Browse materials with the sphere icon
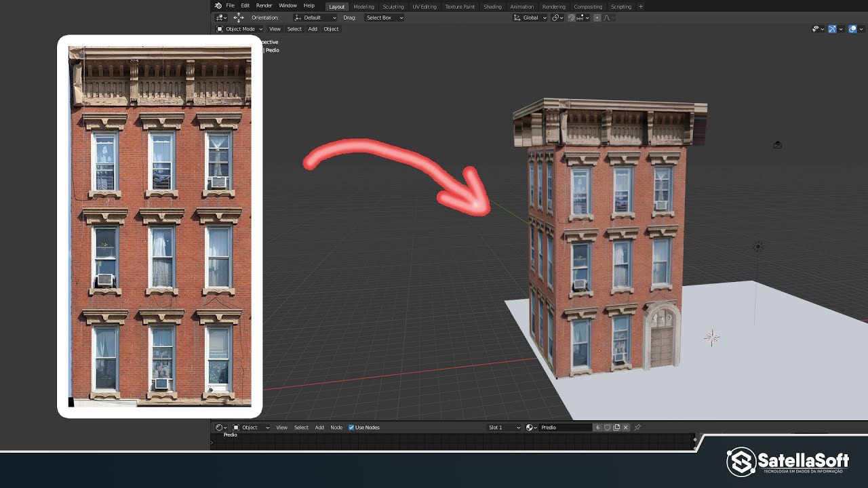868x488 pixels. 532,428
